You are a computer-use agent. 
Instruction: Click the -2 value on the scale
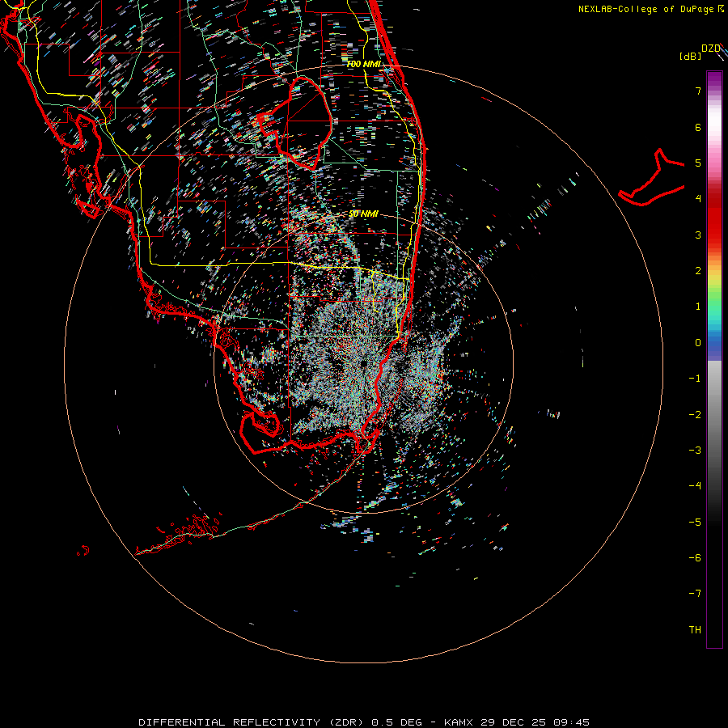tap(695, 415)
